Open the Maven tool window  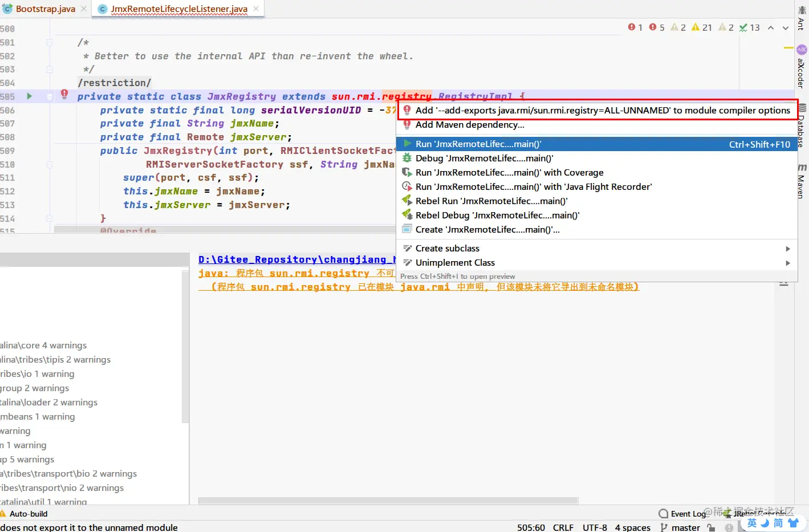pos(802,181)
